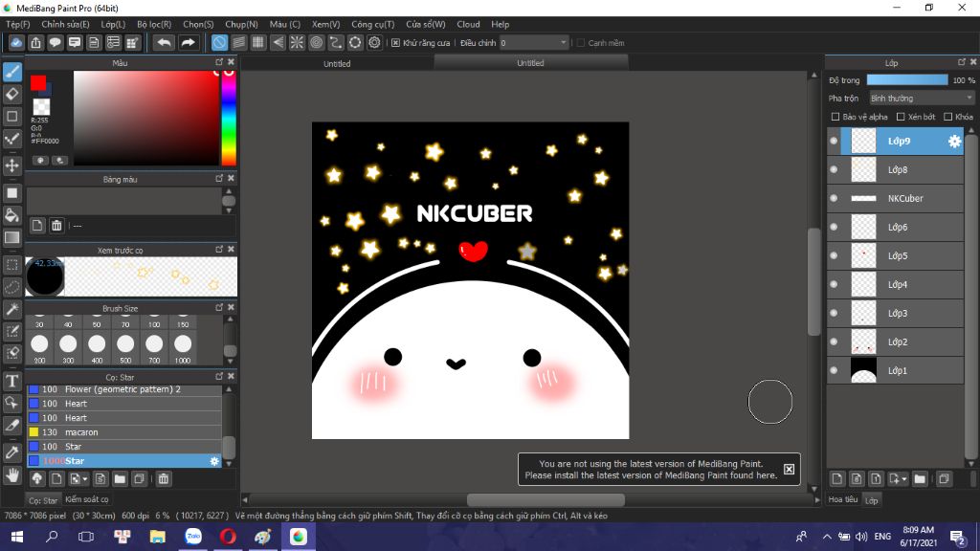Select the rectangular Select tool
This screenshot has width=980, height=551.
(11, 265)
